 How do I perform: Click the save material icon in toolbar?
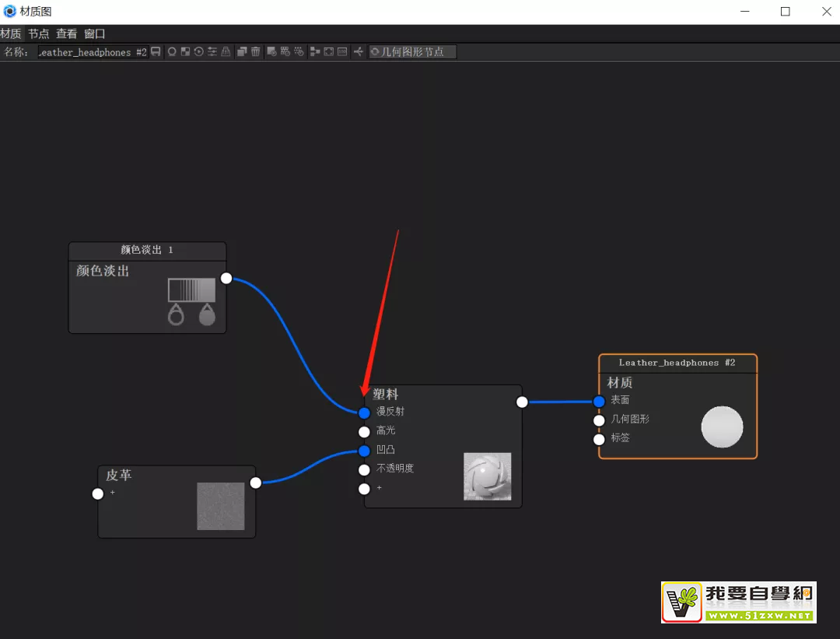pos(156,52)
